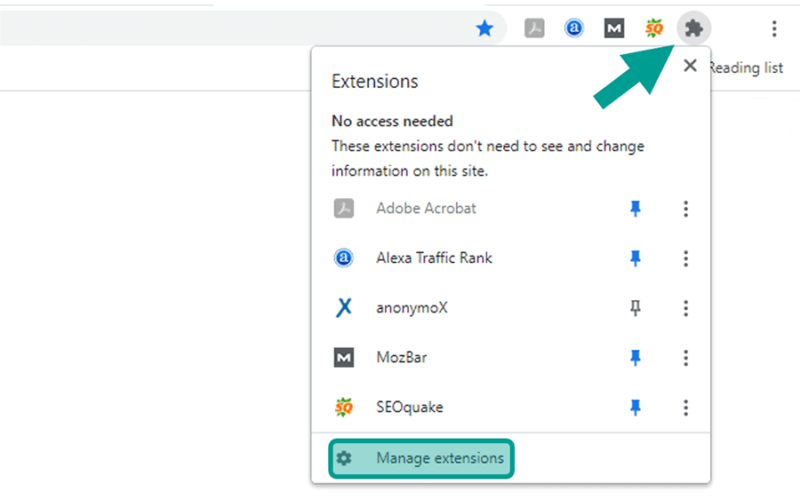Bookmark this page with the star icon

tap(485, 28)
